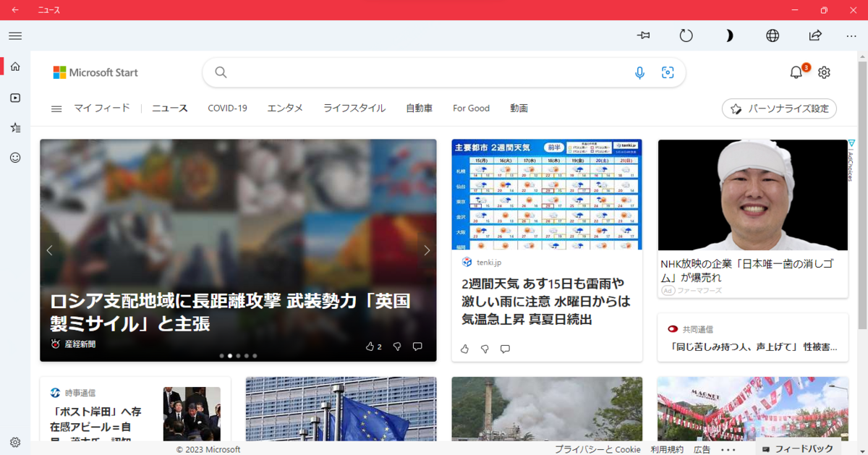Open the 2週間天気 weather chart thumbnail

click(547, 195)
